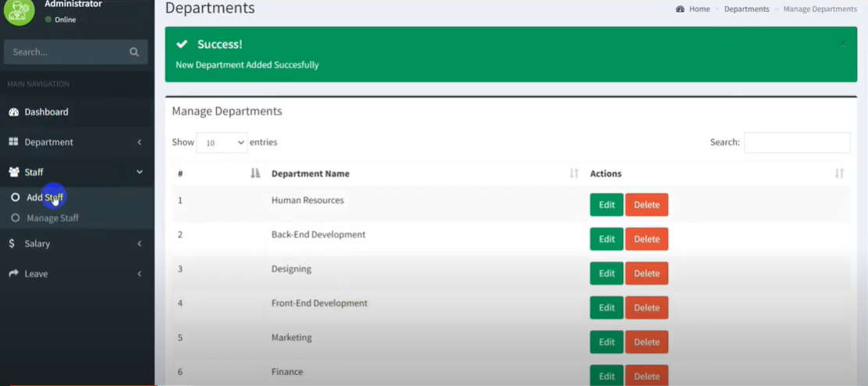
Task: Click the Dashboard speedometer icon in sidebar
Action: [13, 113]
